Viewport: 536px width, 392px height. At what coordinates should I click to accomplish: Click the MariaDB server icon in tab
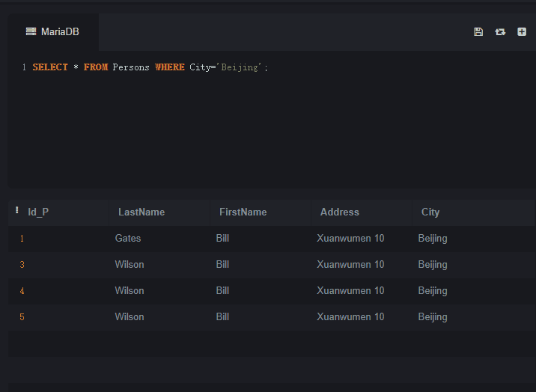[x=31, y=31]
